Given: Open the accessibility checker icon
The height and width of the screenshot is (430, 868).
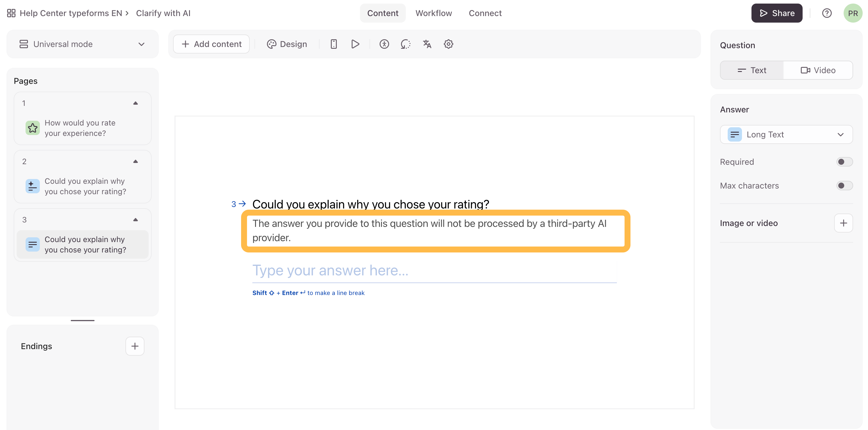Looking at the screenshot, I should pos(384,44).
